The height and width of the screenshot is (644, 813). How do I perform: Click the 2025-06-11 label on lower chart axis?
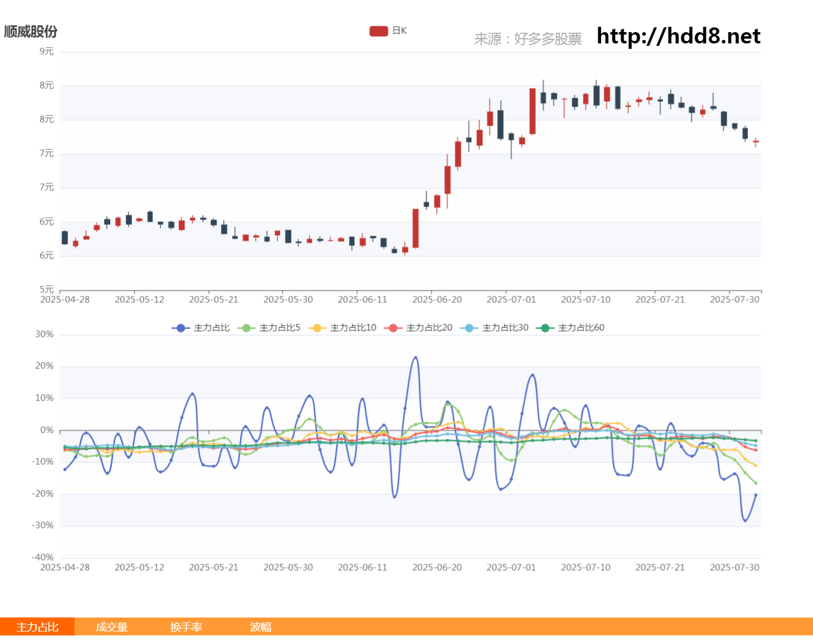coord(362,567)
